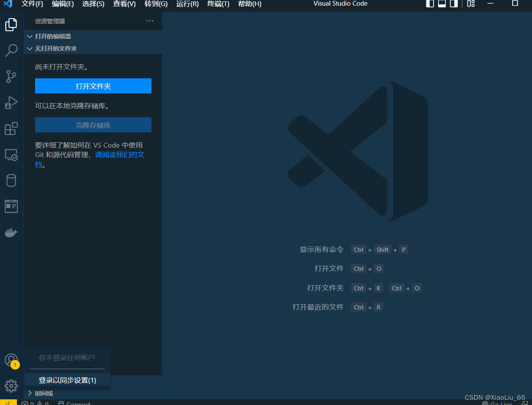Viewport: 532px width, 405px height.
Task: Click the large VS Code watermark logo
Action: [358, 151]
